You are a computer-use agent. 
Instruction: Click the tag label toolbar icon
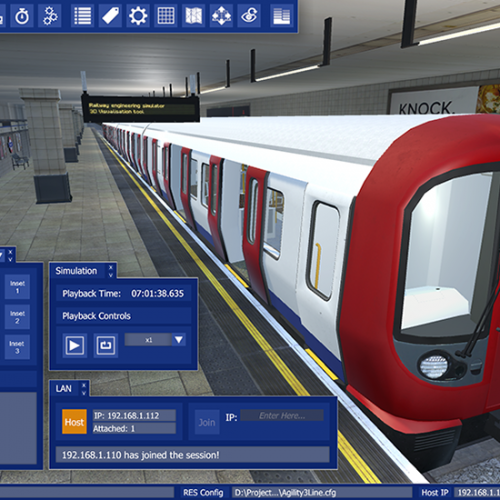click(110, 15)
